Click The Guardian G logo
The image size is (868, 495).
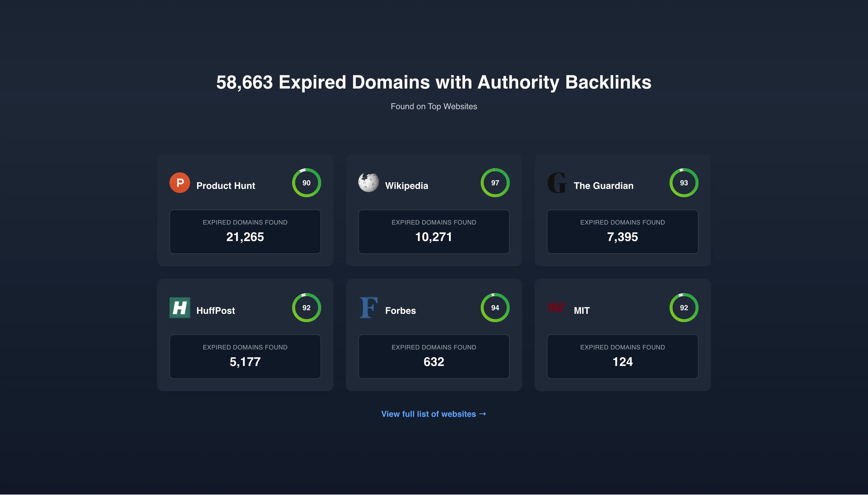point(557,183)
